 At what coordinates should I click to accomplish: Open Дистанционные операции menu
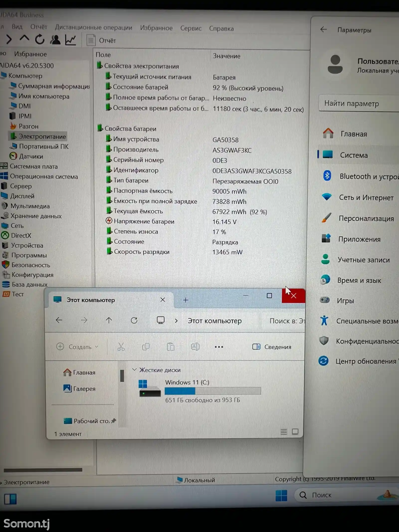94,27
